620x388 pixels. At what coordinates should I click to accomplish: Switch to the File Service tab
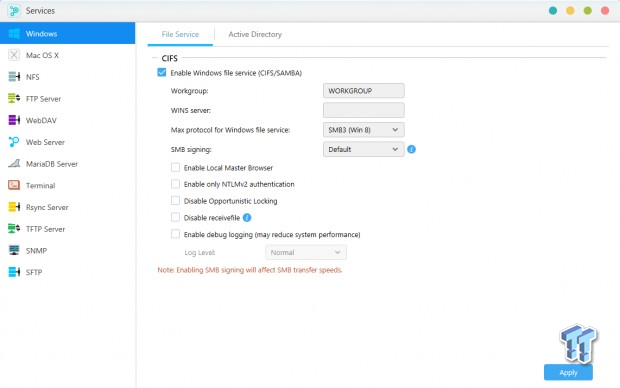tap(180, 34)
